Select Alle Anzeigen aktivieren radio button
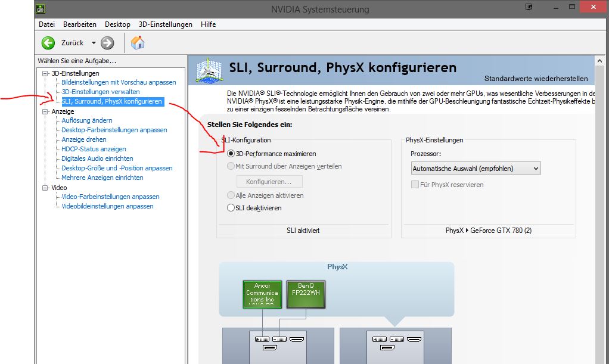This screenshot has width=609, height=364. pos(231,195)
